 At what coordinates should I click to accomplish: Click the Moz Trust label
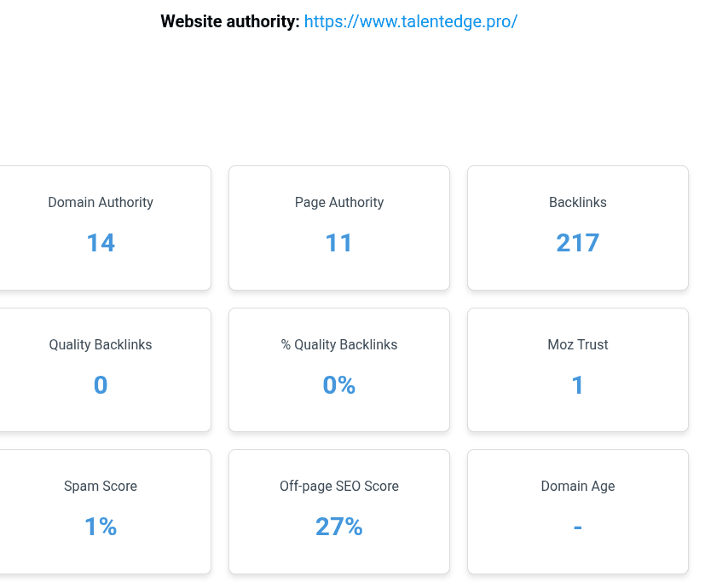[578, 344]
